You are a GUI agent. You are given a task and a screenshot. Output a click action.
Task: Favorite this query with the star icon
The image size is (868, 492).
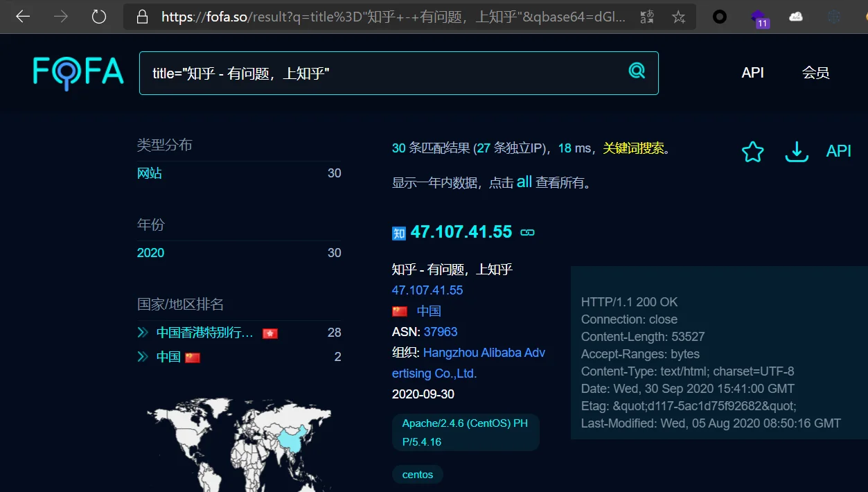[752, 151]
